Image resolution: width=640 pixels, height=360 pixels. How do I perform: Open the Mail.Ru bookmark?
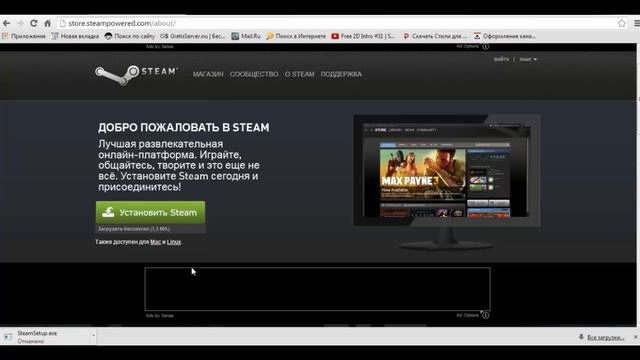246,36
